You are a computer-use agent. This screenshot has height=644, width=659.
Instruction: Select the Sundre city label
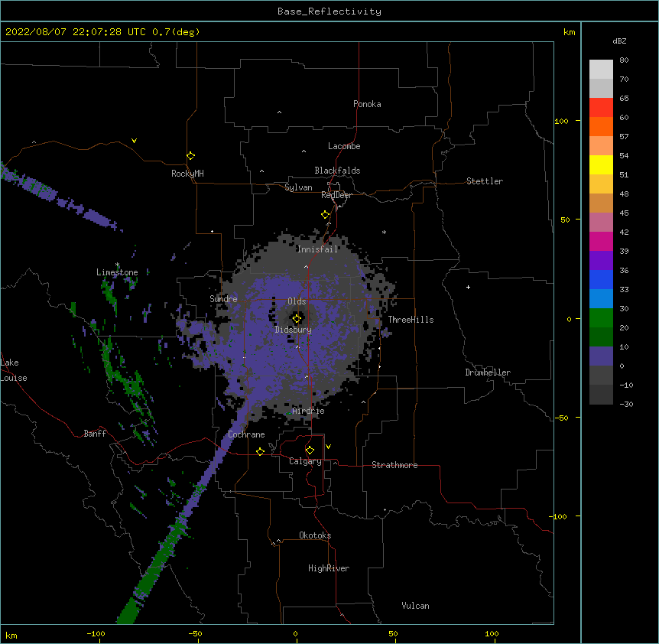tap(223, 299)
